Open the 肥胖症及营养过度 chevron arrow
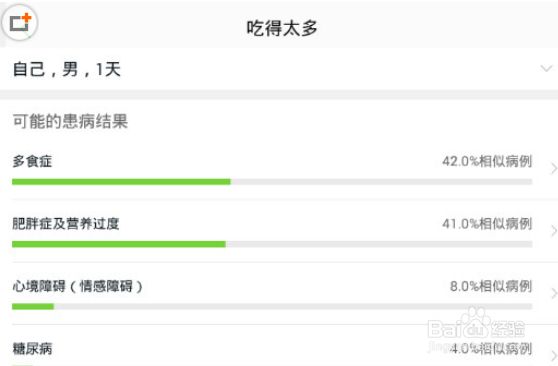The height and width of the screenshot is (366, 558). [x=553, y=231]
